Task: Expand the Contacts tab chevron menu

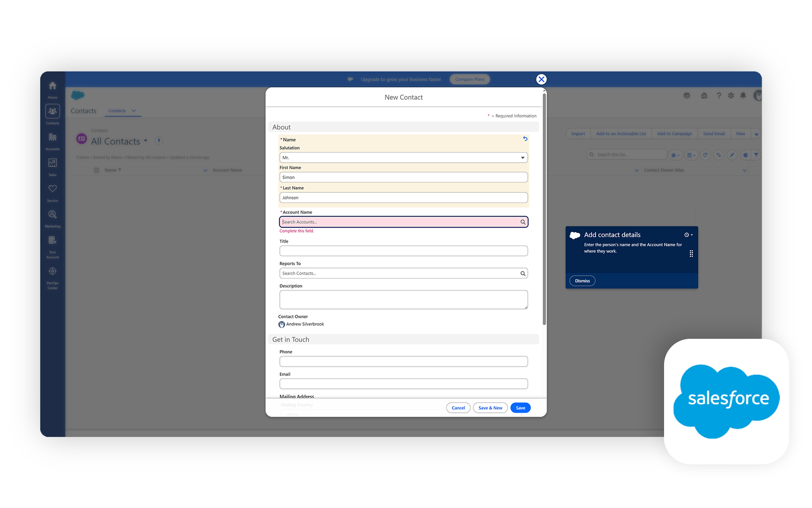Action: tap(134, 111)
